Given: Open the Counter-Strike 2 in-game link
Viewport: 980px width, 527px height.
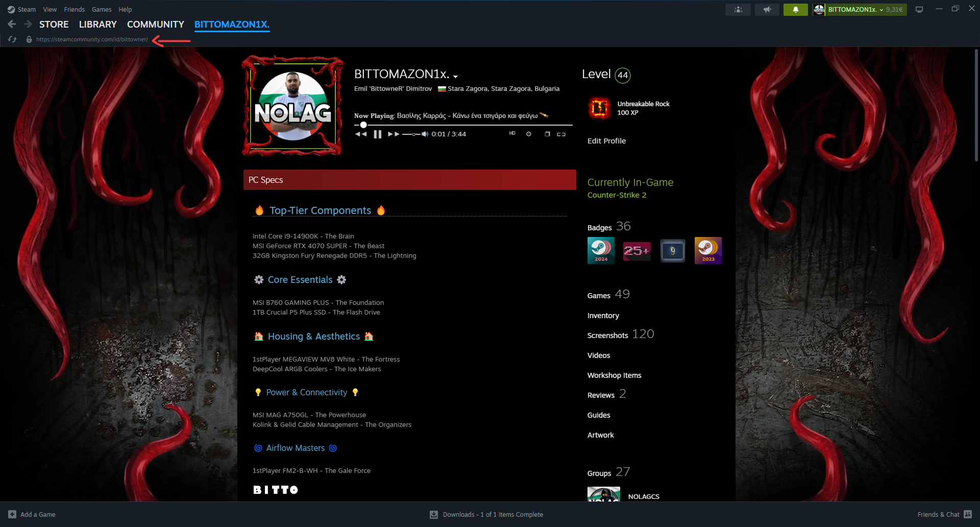Looking at the screenshot, I should [617, 195].
